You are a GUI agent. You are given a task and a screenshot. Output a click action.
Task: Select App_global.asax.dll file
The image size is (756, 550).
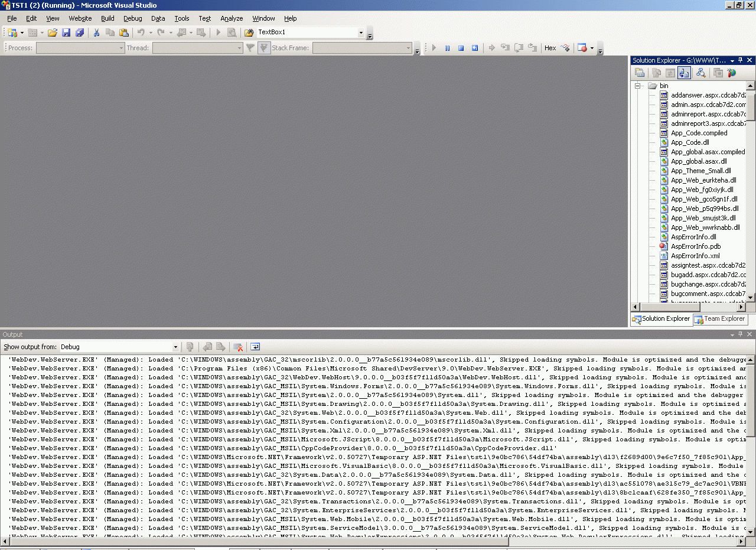[x=699, y=161]
